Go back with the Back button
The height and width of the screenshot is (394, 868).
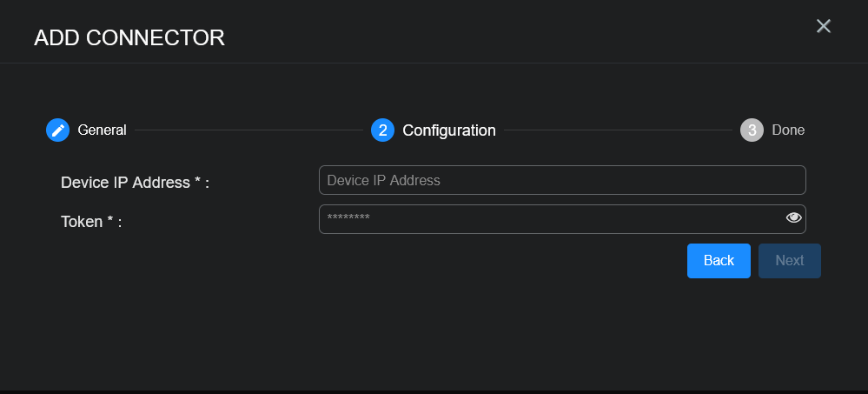point(719,261)
